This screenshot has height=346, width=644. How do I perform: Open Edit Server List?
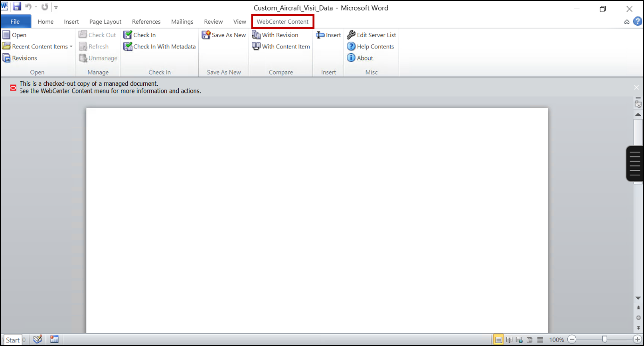[x=376, y=35]
